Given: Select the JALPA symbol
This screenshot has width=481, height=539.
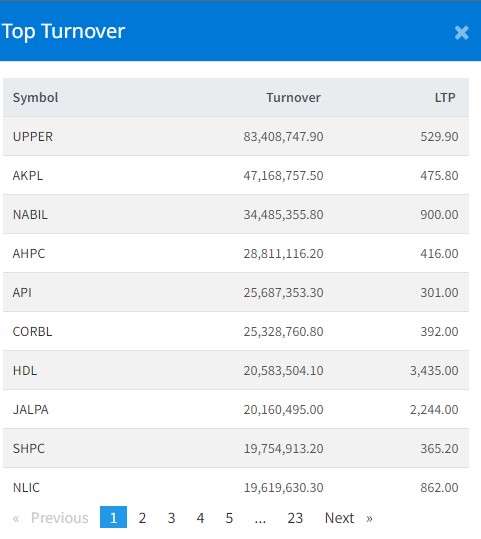Looking at the screenshot, I should (x=30, y=410).
